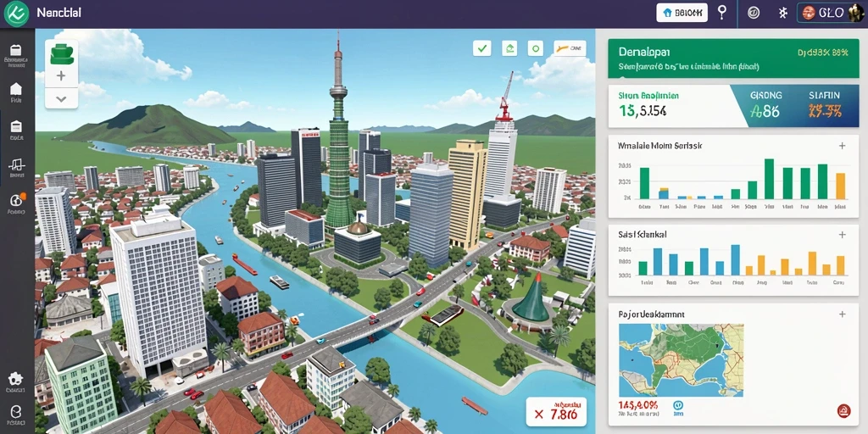Click the round target icon in top bar

tap(753, 13)
